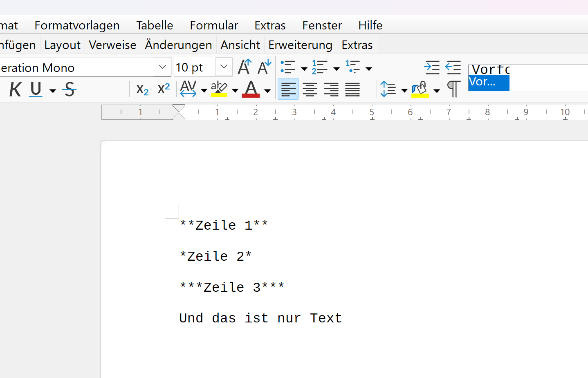This screenshot has width=588, height=378.
Task: Open the underline style dropdown arrow
Action: pyautogui.click(x=53, y=91)
